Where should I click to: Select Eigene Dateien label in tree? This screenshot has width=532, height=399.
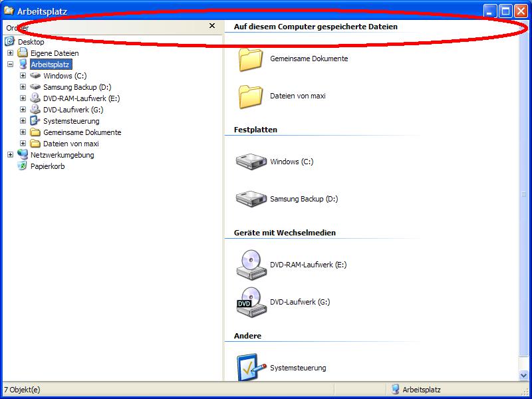coord(55,53)
